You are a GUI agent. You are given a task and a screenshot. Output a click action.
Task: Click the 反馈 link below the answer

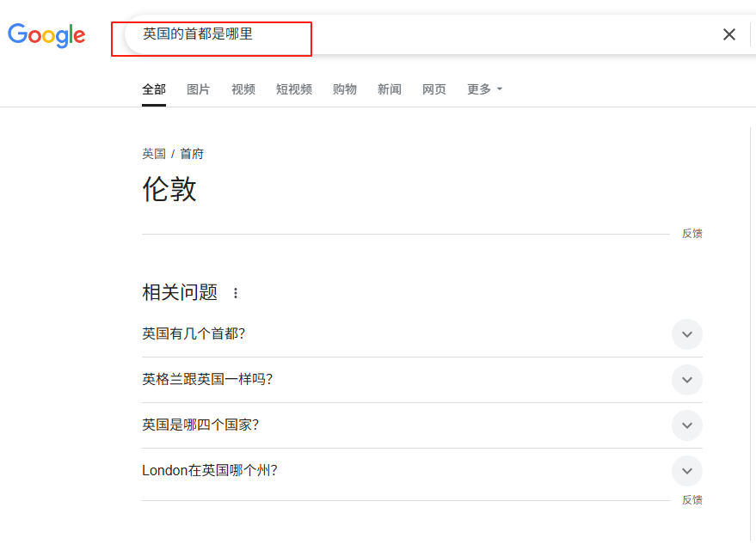691,233
